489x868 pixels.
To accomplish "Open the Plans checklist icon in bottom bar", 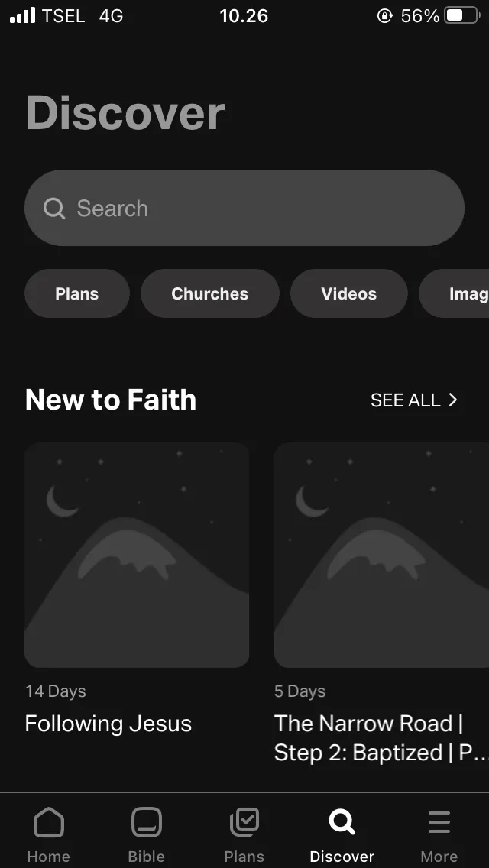I will (x=244, y=822).
